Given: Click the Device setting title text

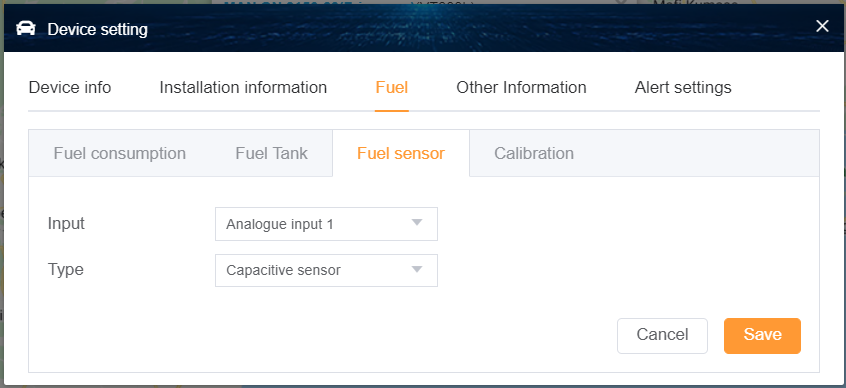Looking at the screenshot, I should point(98,29).
